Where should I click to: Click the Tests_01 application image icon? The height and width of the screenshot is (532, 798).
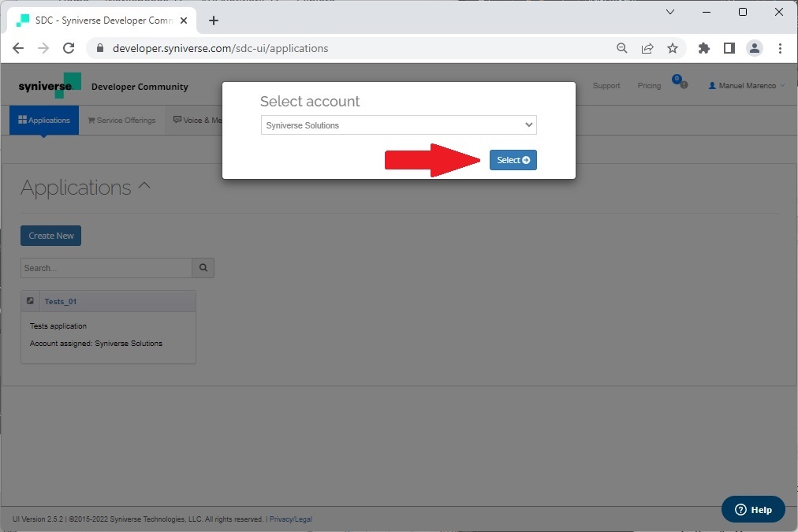click(x=30, y=301)
